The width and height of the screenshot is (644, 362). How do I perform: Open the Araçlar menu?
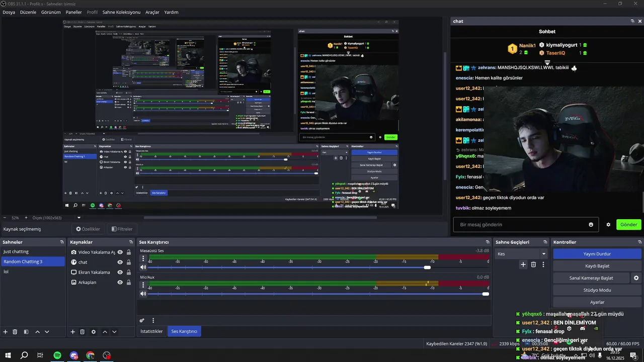(x=152, y=12)
